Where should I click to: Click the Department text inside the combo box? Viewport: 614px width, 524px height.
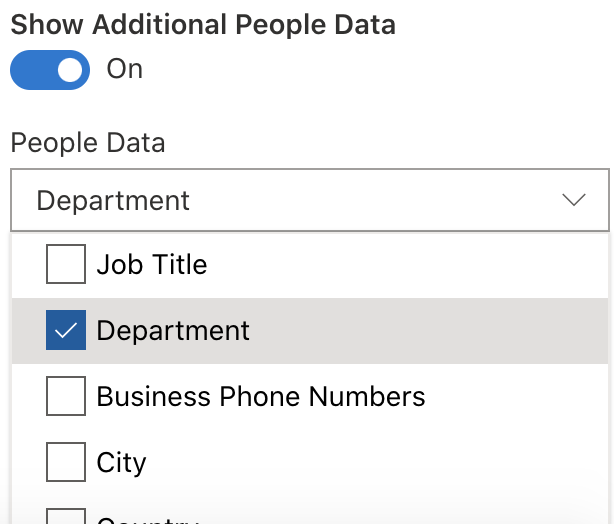coord(113,200)
